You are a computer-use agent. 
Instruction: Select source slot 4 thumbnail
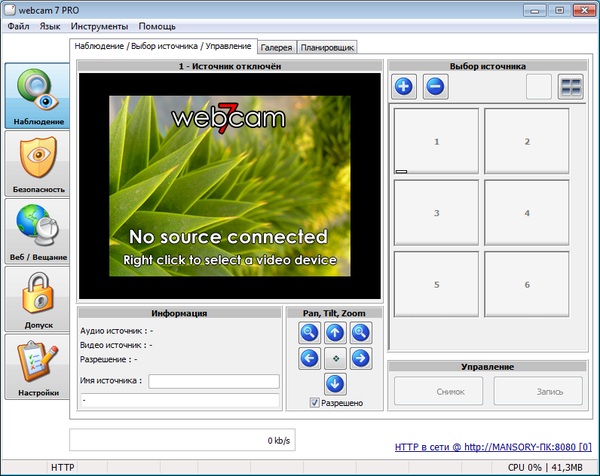526,213
